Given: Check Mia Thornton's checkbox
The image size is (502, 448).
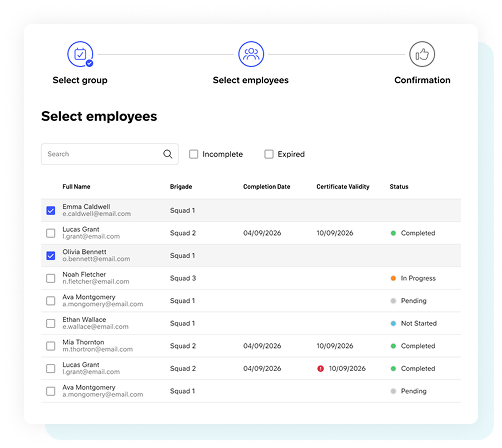Looking at the screenshot, I should click(51, 346).
